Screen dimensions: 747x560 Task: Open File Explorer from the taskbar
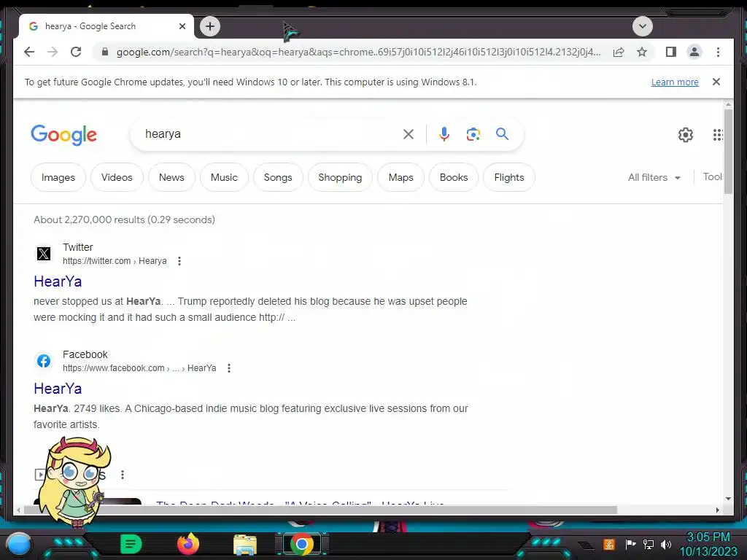tap(245, 545)
